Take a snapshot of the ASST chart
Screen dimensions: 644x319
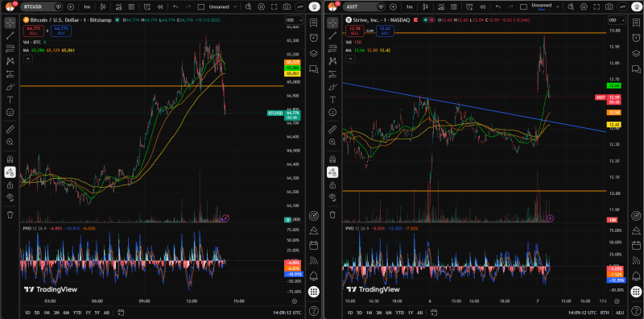click(609, 6)
